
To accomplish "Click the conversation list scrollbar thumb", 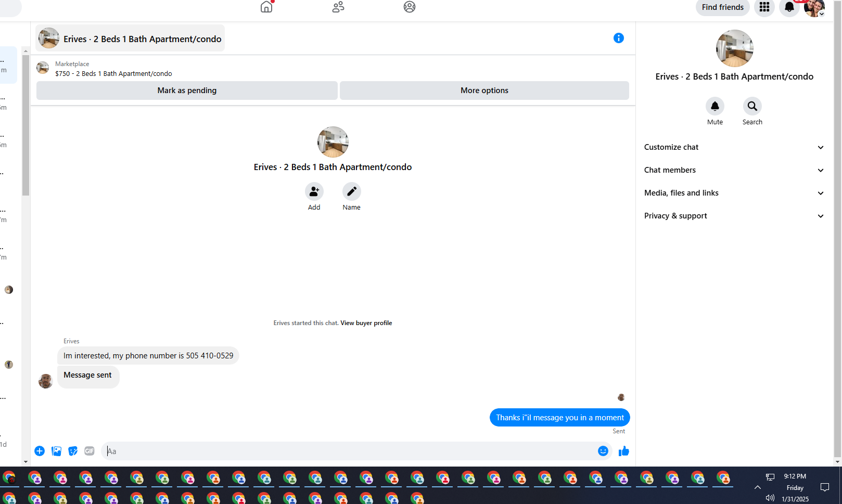I will [25, 125].
